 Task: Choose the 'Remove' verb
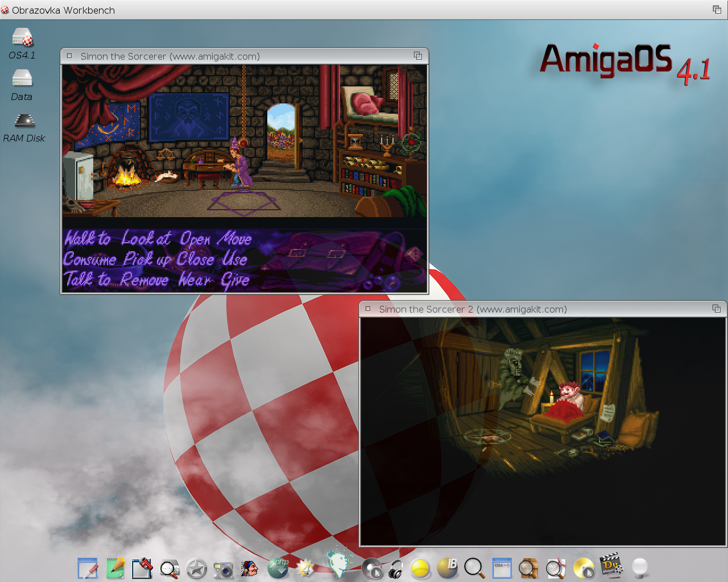[x=144, y=280]
